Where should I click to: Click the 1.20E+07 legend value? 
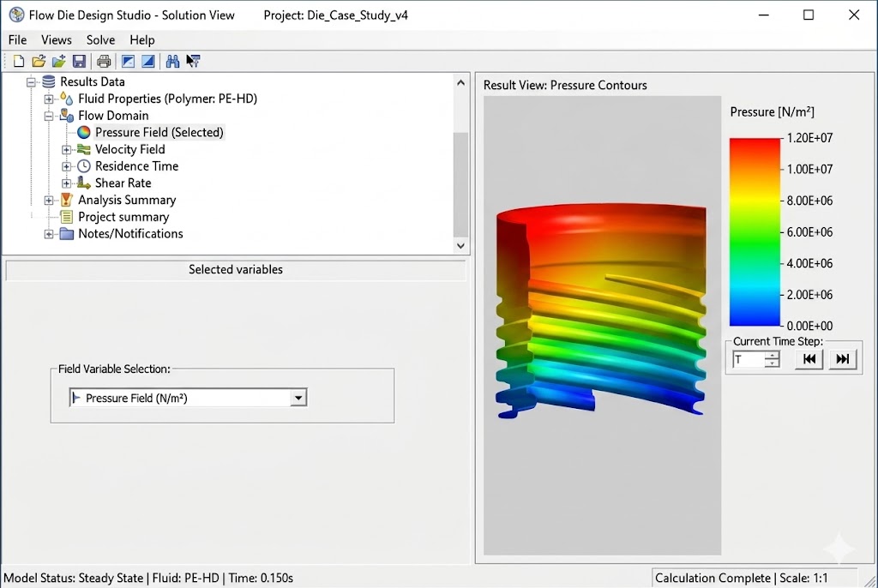click(809, 138)
